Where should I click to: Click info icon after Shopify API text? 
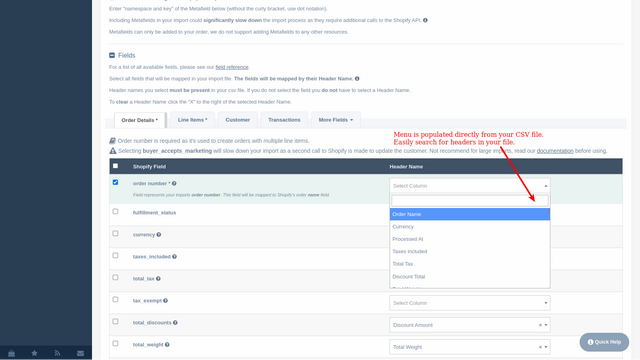(425, 20)
